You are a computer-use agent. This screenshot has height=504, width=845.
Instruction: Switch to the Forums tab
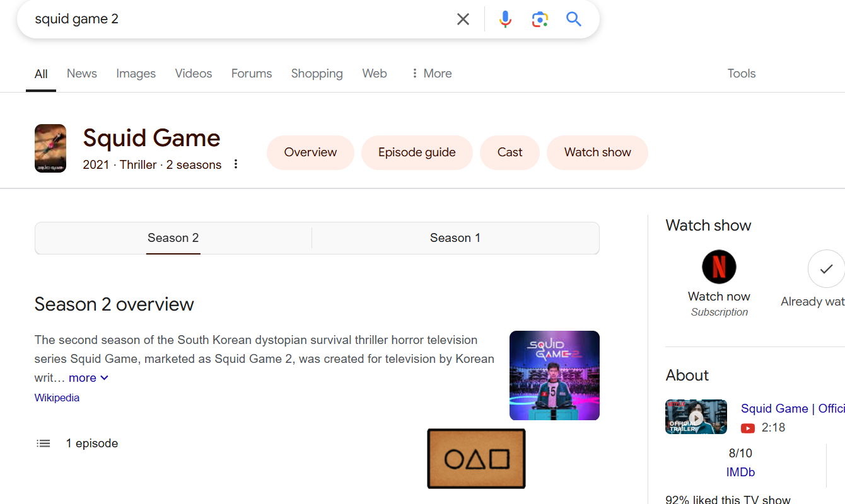tap(252, 73)
